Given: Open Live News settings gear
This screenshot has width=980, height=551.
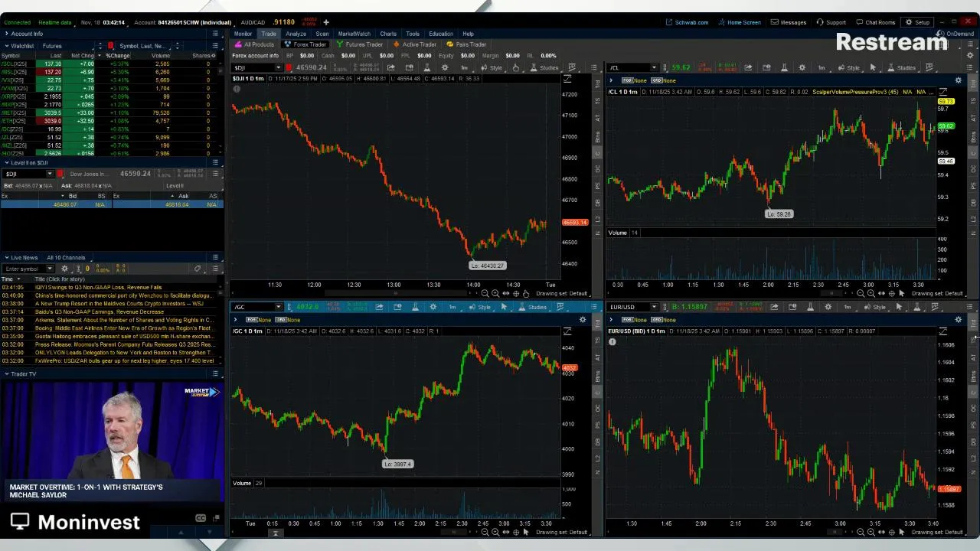Looking at the screenshot, I should tap(64, 269).
